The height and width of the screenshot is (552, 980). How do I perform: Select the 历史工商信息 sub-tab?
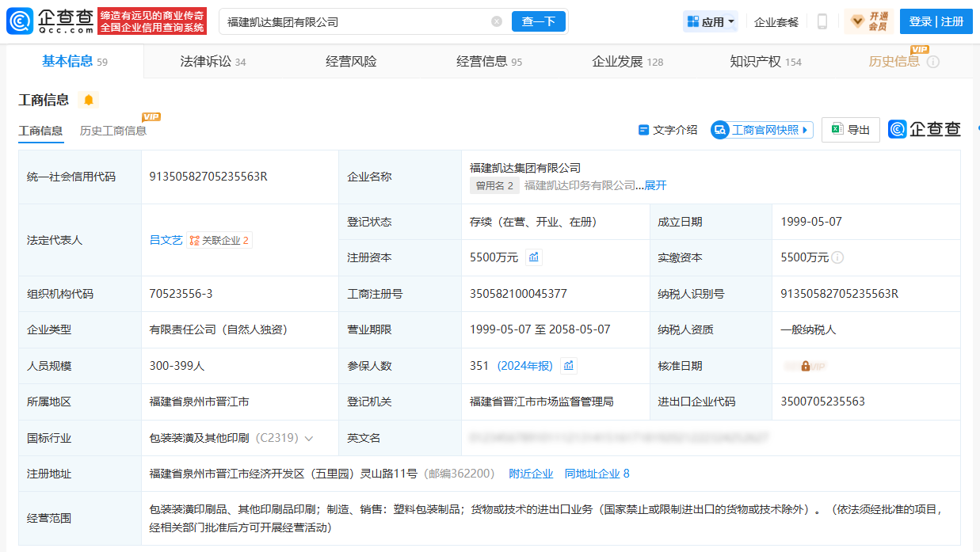tap(113, 131)
